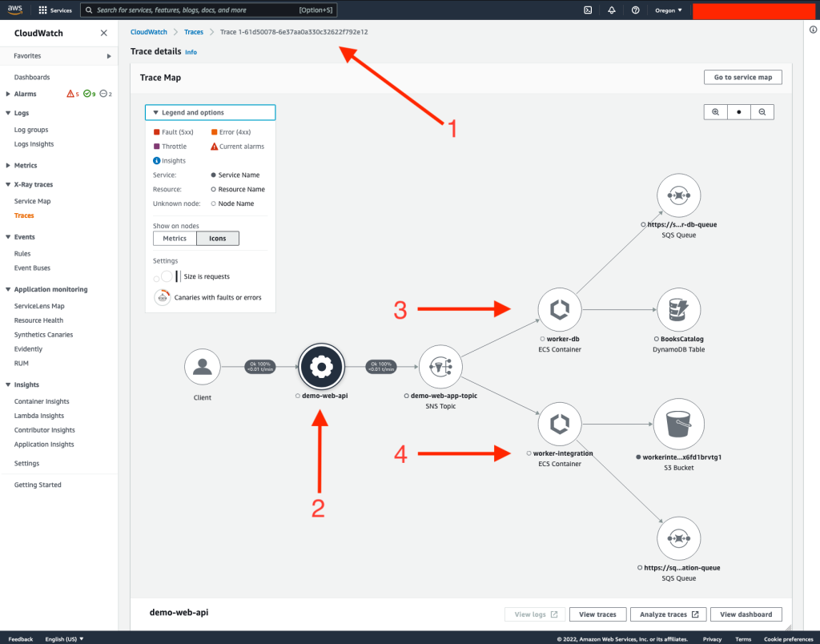The height and width of the screenshot is (644, 820).
Task: Select the worker-integration ECS Container node
Action: (559, 424)
